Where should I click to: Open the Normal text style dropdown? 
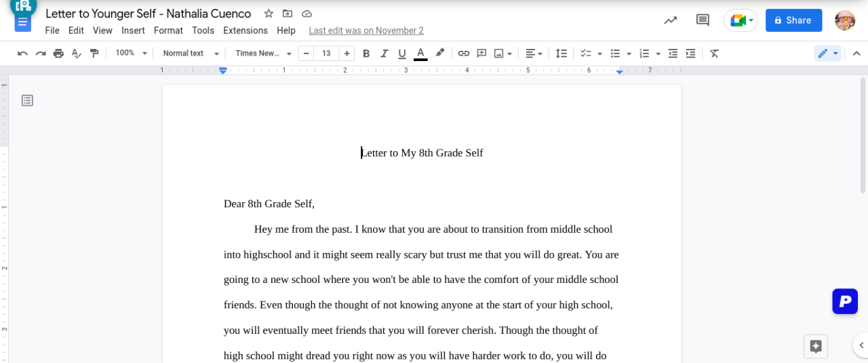click(x=191, y=53)
